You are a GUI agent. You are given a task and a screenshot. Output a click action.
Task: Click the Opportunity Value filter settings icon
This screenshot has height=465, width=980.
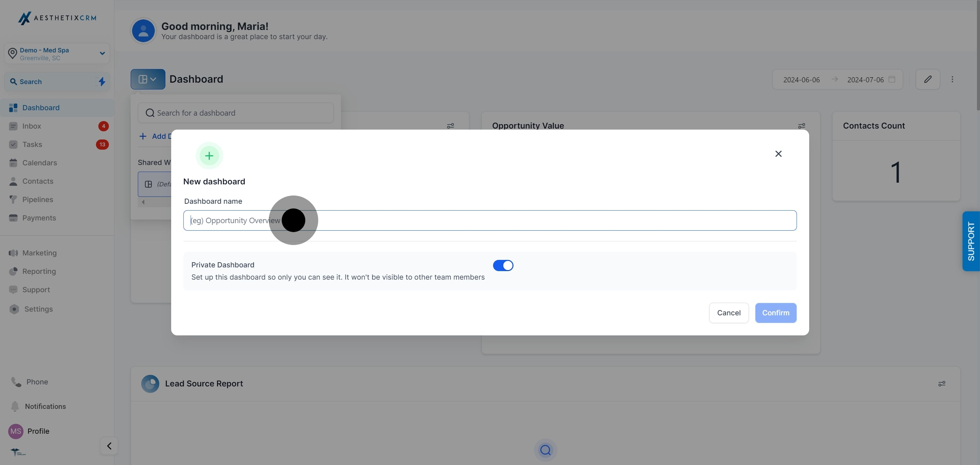pyautogui.click(x=801, y=126)
